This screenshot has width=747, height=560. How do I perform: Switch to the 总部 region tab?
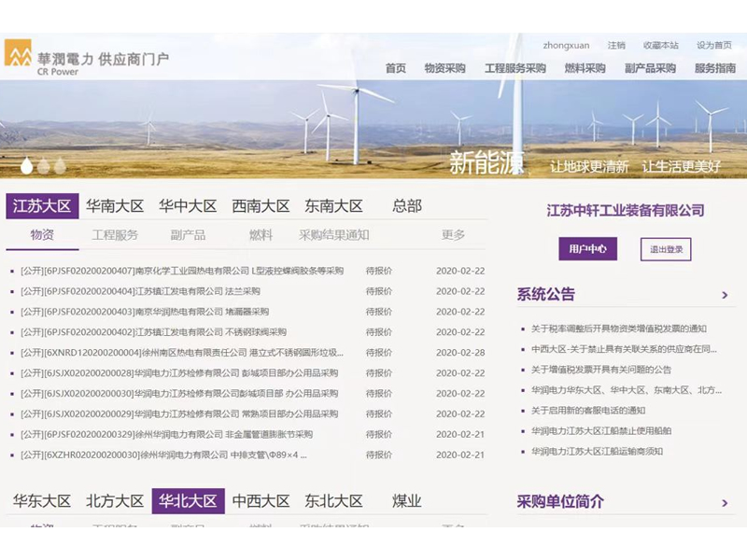pyautogui.click(x=407, y=206)
